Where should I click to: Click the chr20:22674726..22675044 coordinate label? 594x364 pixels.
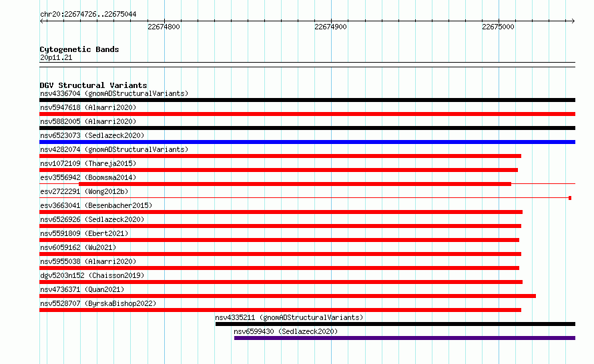88,14
